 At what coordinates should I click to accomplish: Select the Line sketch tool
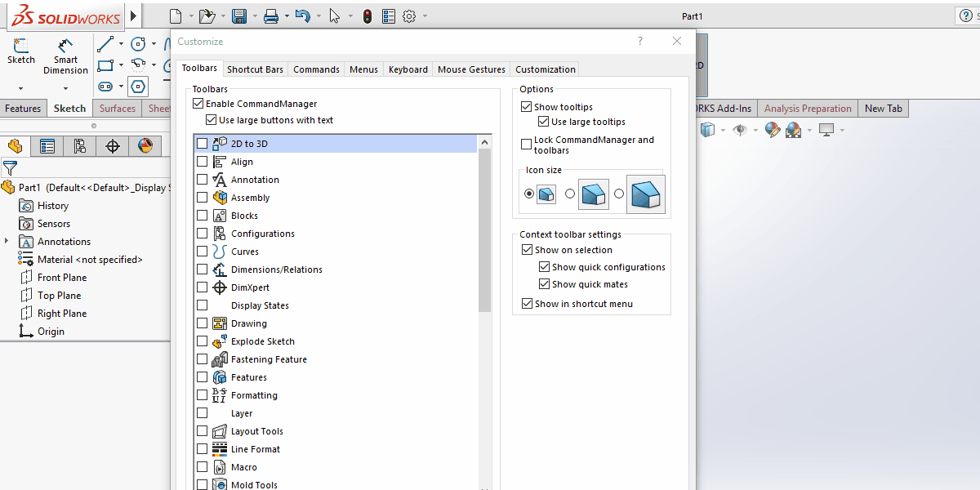[105, 44]
